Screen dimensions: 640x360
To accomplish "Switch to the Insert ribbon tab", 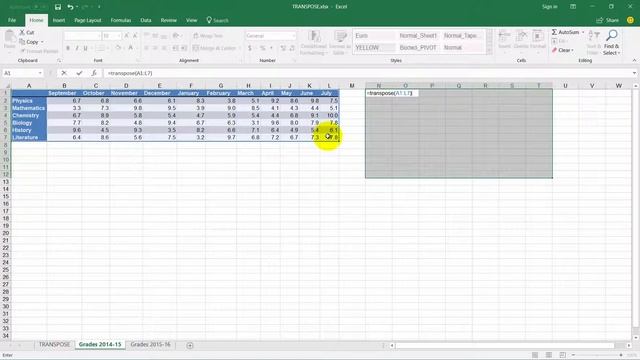I will click(59, 20).
